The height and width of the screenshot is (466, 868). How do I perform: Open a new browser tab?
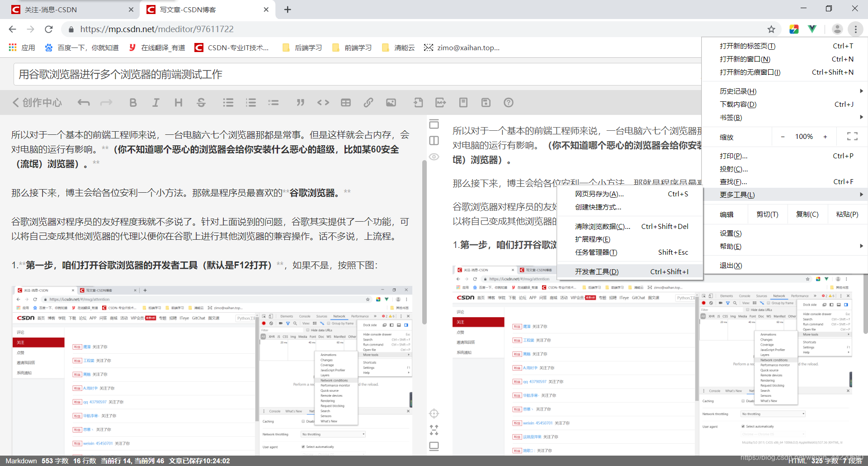(x=288, y=10)
